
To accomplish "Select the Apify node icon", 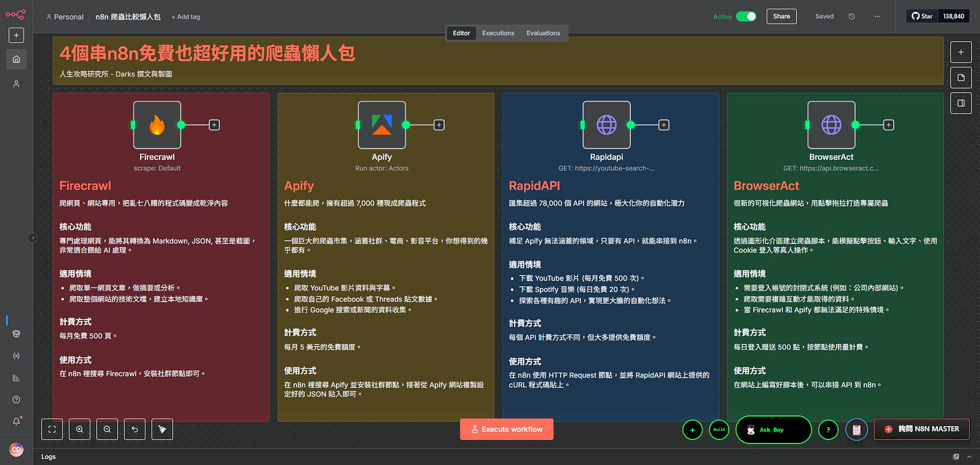I will point(382,124).
